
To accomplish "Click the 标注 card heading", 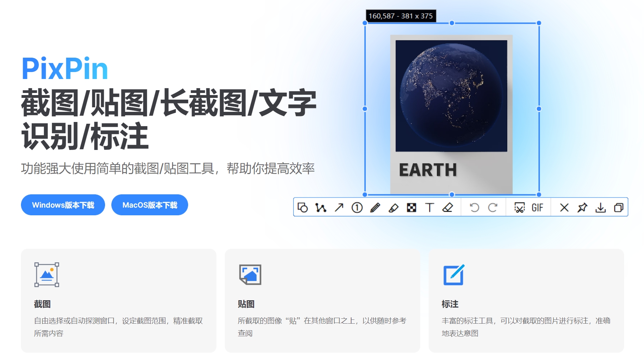I will (x=450, y=304).
